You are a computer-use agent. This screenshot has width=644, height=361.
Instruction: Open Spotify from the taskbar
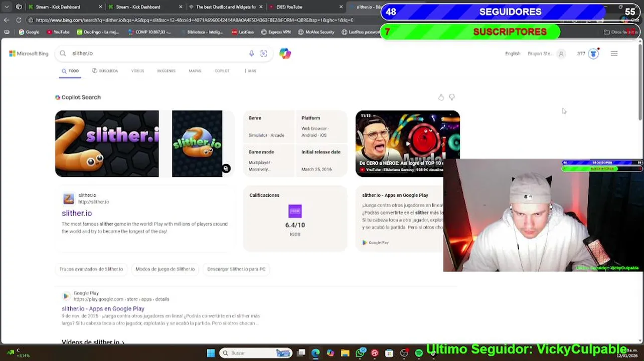[x=419, y=353]
